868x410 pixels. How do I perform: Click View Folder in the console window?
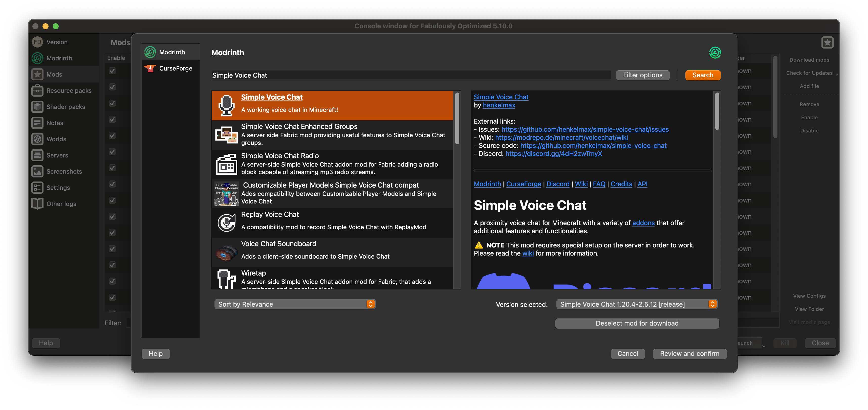(x=809, y=309)
